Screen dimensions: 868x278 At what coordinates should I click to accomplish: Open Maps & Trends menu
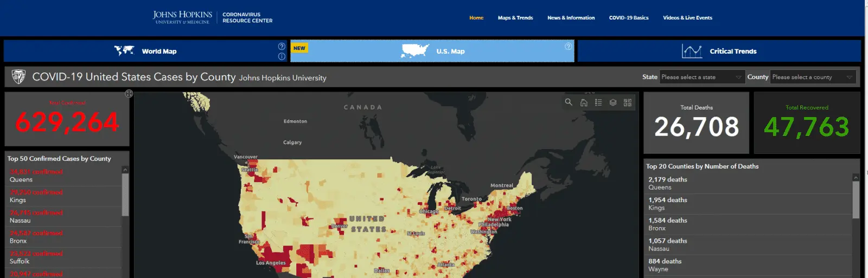515,18
